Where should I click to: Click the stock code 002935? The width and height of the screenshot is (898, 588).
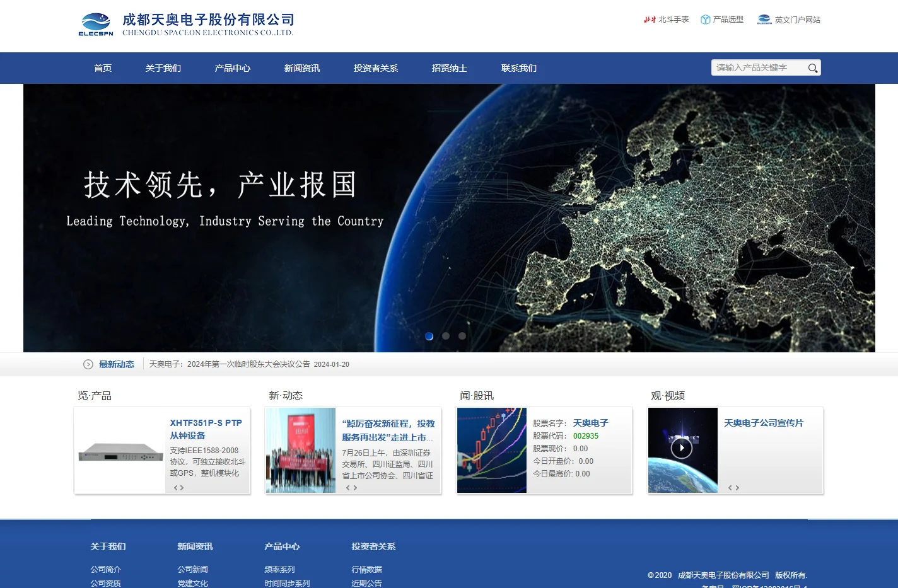pos(586,436)
